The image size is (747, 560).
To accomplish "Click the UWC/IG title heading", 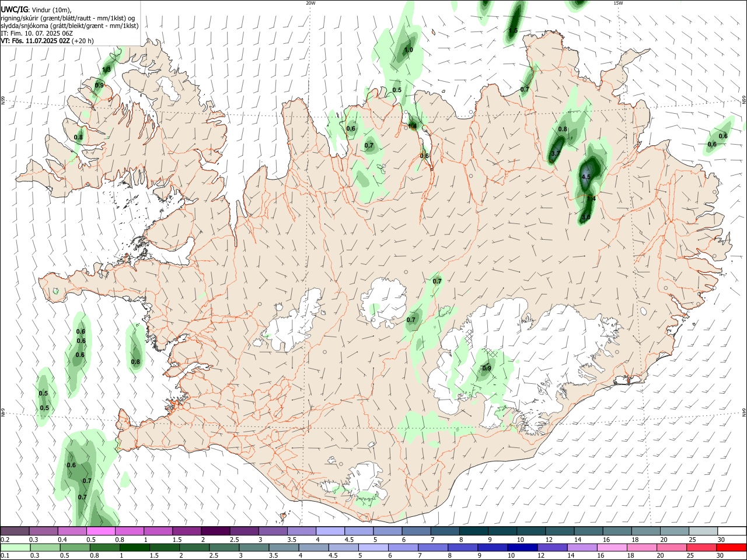I will [13, 9].
